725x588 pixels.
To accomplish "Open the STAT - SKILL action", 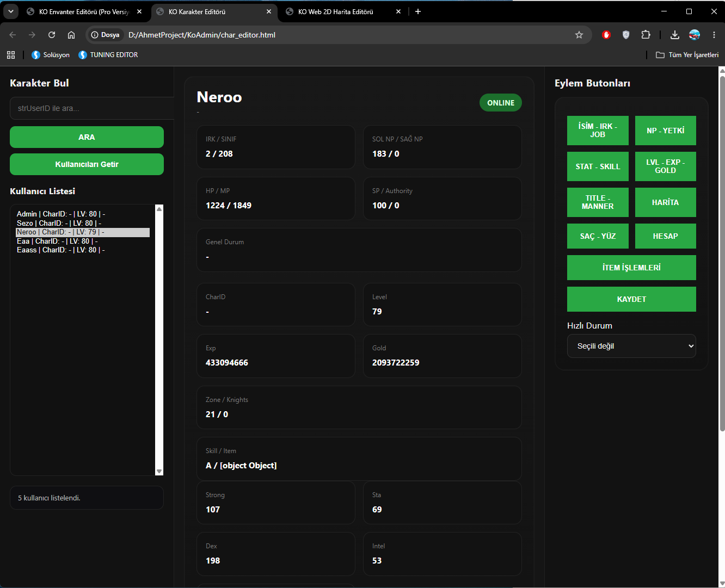I will click(598, 166).
